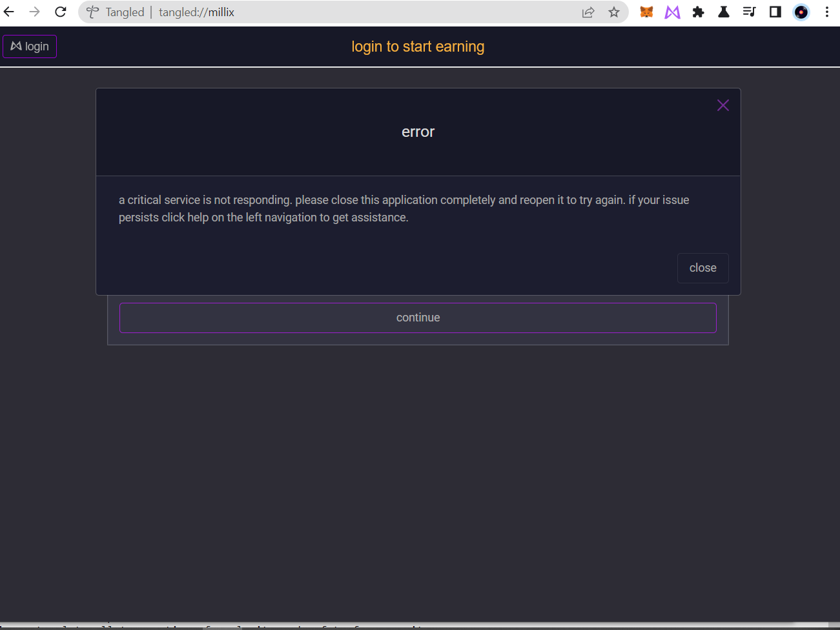The image size is (840, 630).
Task: Click the 'login to start earning' heading
Action: [418, 46]
